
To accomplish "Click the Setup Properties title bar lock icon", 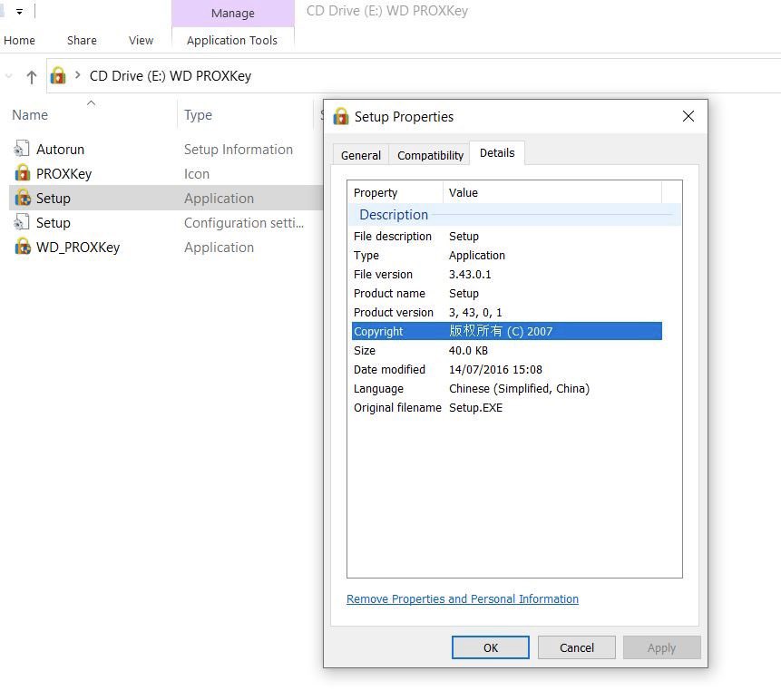I will pos(341,116).
